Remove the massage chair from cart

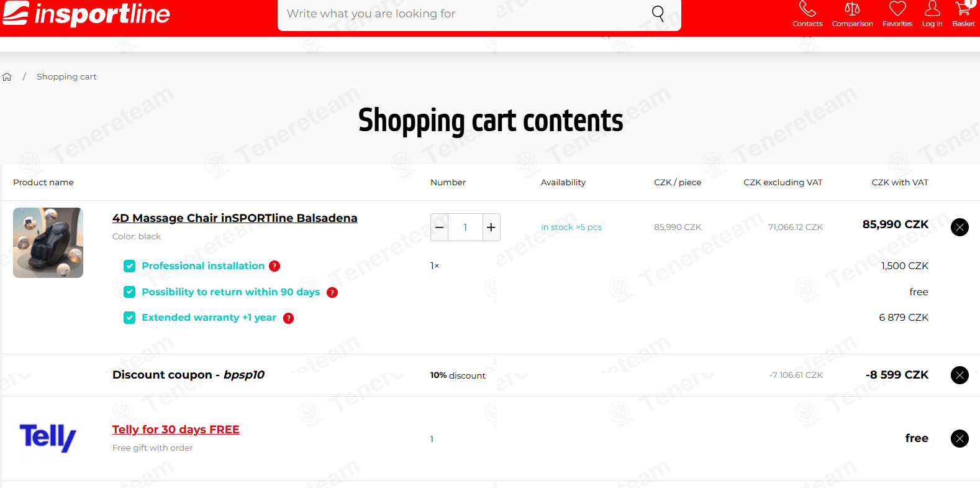coord(960,227)
